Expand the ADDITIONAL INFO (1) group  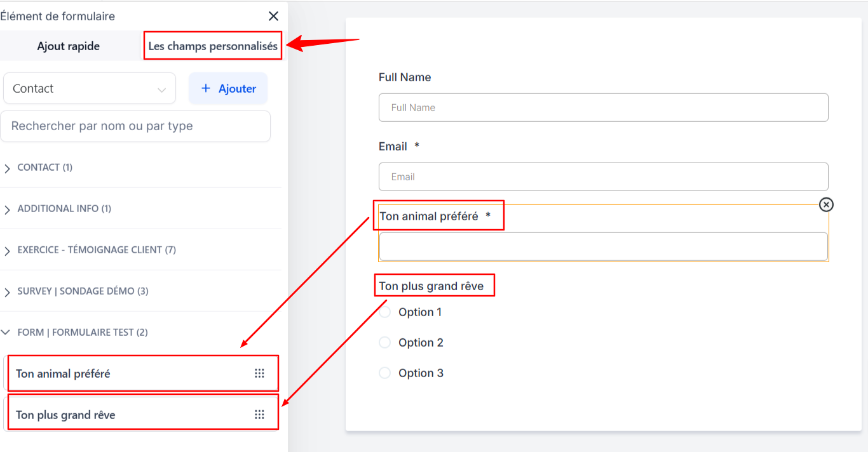tap(8, 209)
